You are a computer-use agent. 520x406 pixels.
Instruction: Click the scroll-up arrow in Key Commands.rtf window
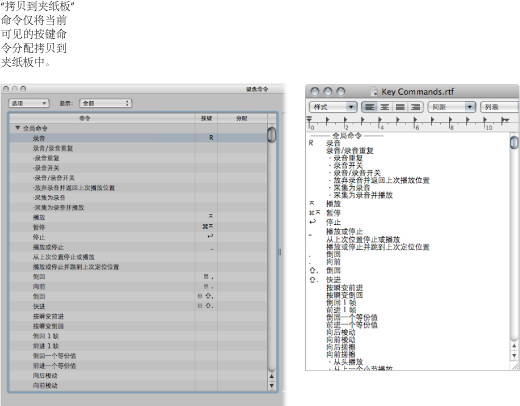click(x=514, y=346)
